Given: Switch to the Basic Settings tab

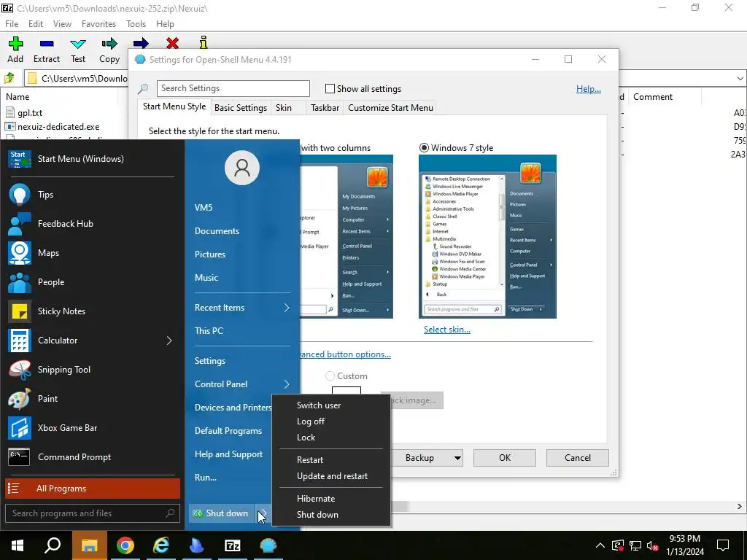Looking at the screenshot, I should 241,108.
